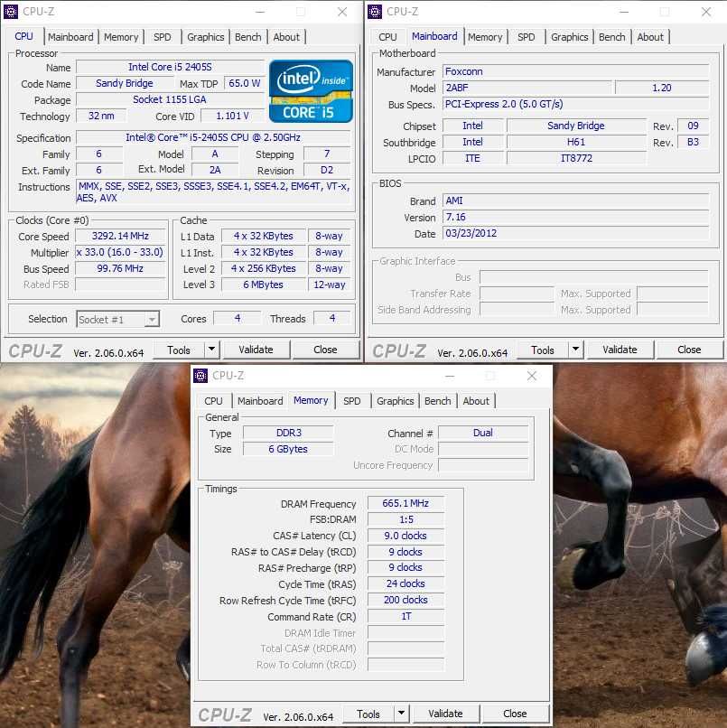Click the Code Name value Sandy Bridge in the CPU window
Viewport: 727px width, 728px height.
click(125, 83)
